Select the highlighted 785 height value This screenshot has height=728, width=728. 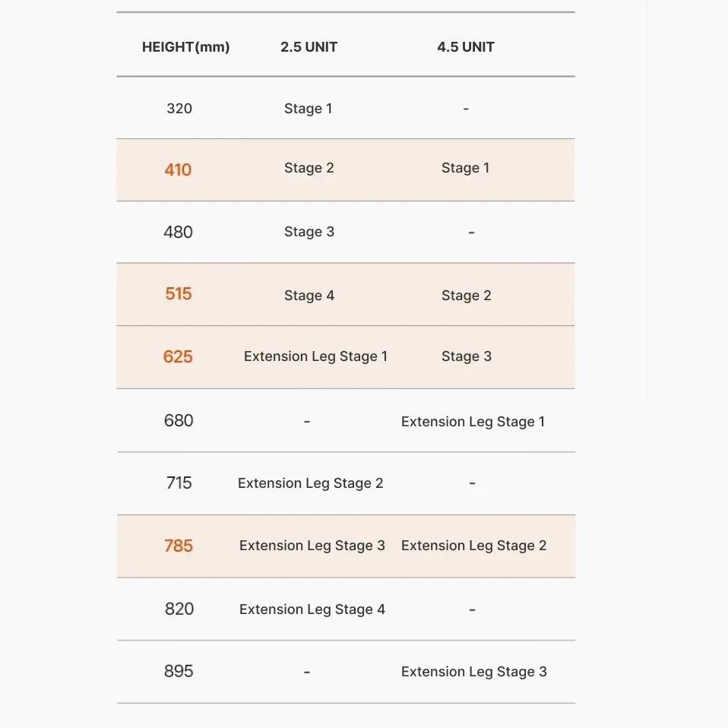point(179,546)
